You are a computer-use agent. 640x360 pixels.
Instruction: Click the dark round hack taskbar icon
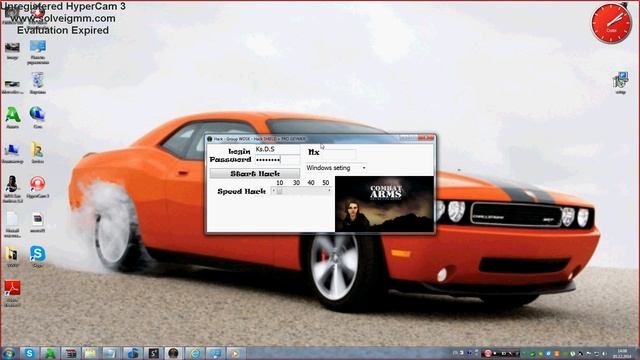click(x=173, y=353)
